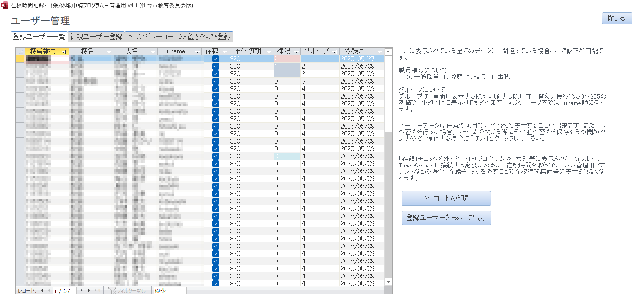Open the セカンダリーコードの確認および登録 tab
The width and height of the screenshot is (644, 305).
point(179,37)
